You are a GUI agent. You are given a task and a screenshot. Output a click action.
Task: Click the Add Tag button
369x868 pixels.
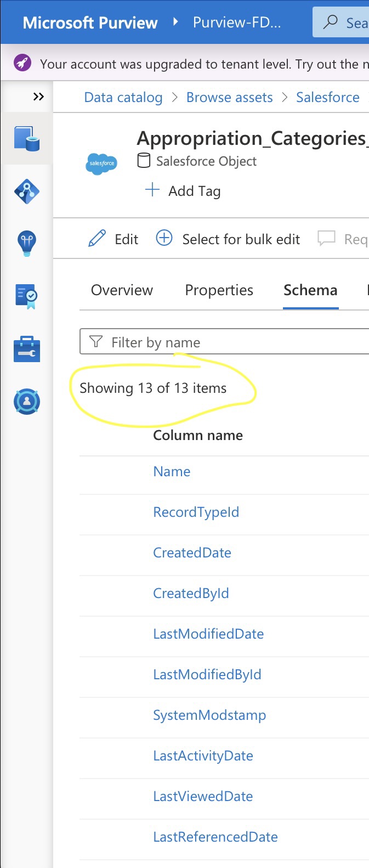183,190
